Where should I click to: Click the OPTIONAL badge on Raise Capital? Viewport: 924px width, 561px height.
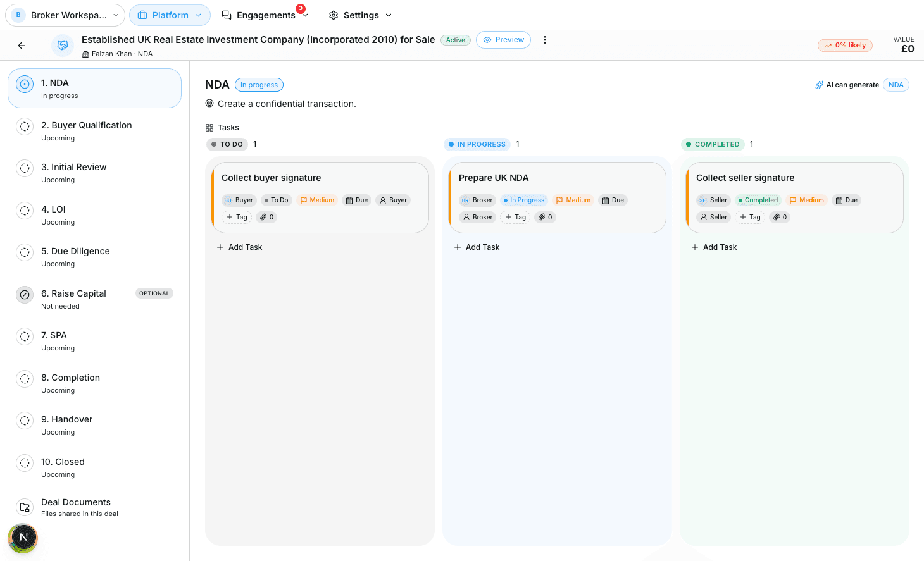click(154, 293)
